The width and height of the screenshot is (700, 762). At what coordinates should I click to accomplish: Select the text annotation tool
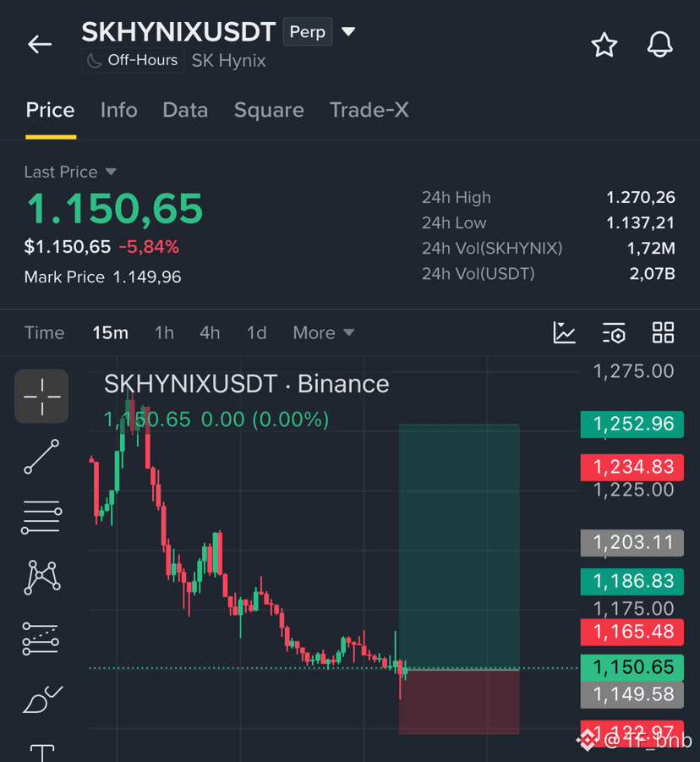(42, 753)
